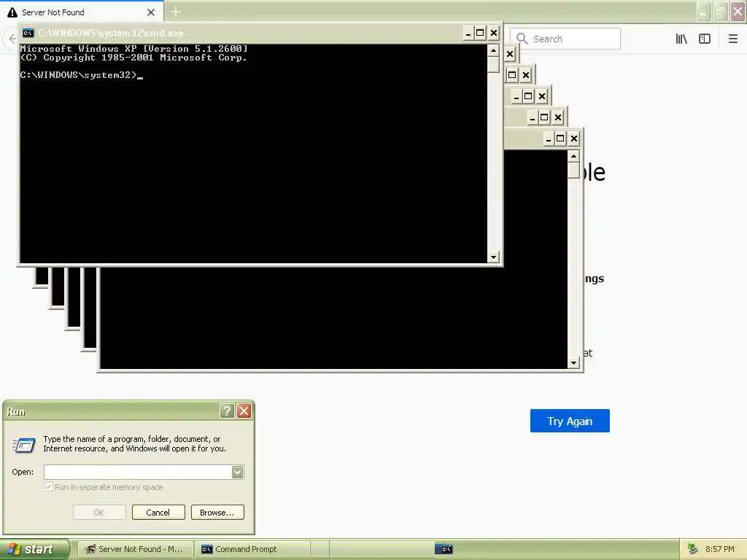Click the cmd.exe title bar icon
747x560 pixels.
pyautogui.click(x=28, y=33)
